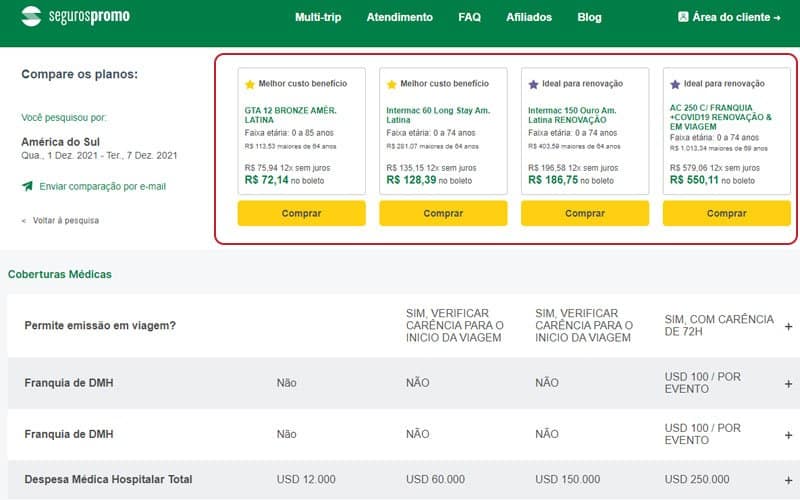The width and height of the screenshot is (800, 500).
Task: Click the purple star on AC 250 card
Action: click(675, 84)
